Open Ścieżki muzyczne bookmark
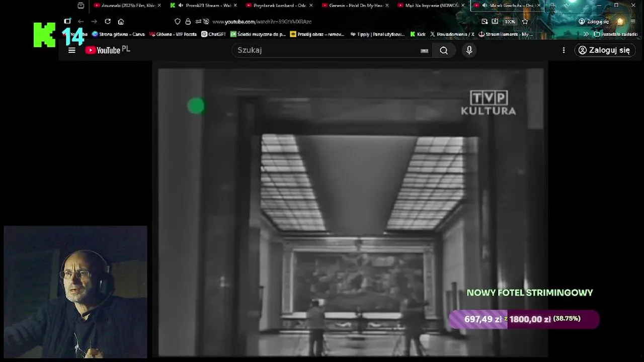Viewport: 644px width, 362px height. 258,34
